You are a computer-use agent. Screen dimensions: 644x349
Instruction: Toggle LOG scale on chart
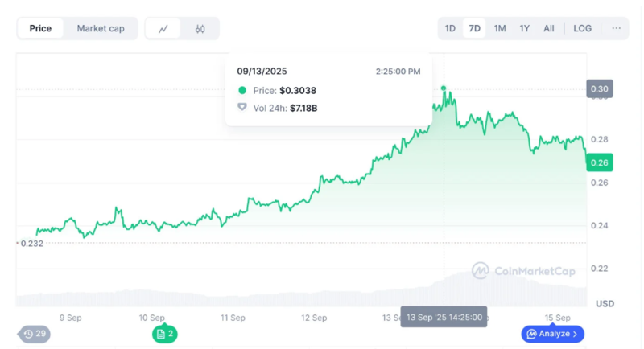(582, 28)
